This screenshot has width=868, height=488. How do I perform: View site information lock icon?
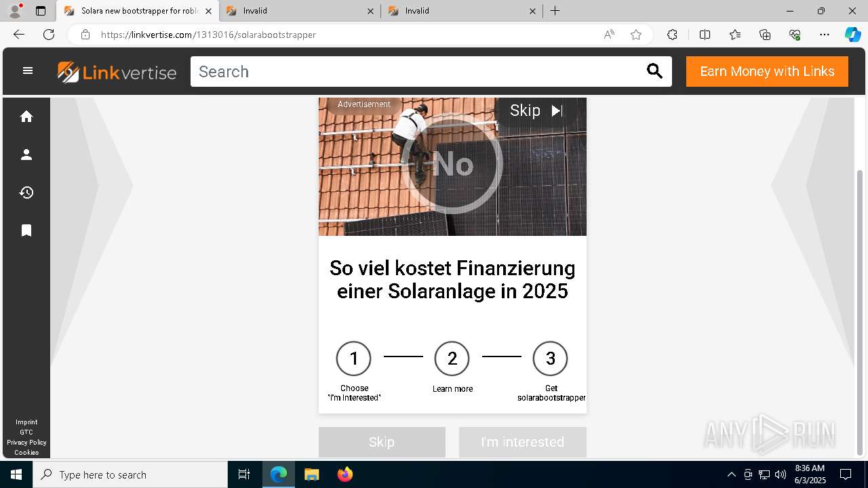[85, 35]
